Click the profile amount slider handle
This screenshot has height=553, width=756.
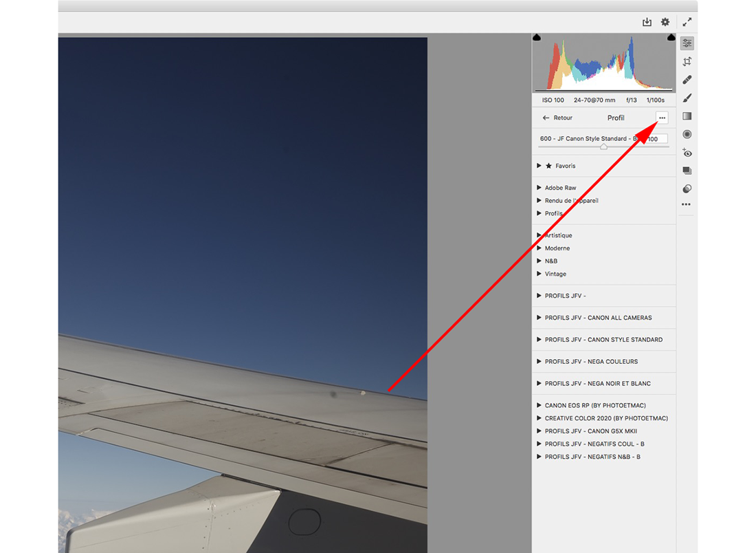[x=603, y=147]
